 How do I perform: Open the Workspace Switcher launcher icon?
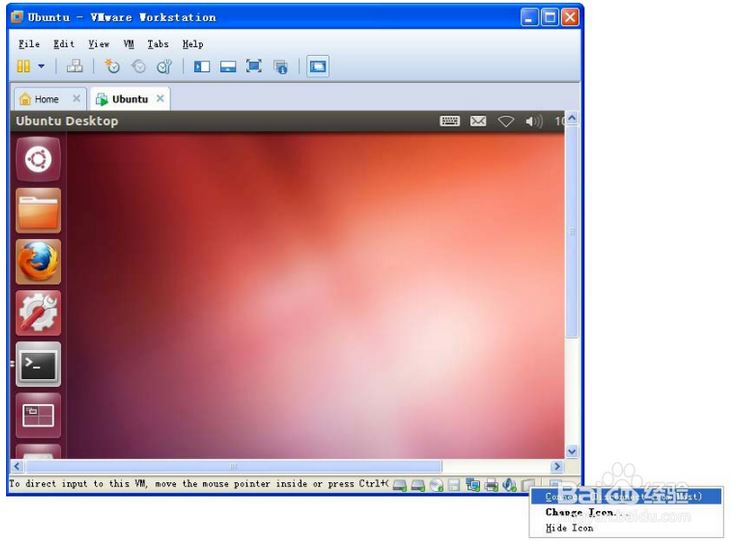click(38, 416)
